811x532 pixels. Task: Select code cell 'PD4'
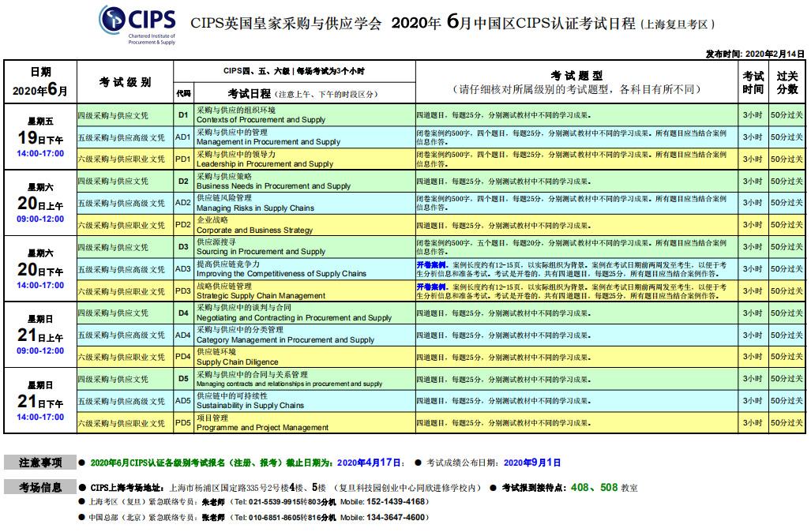(x=183, y=357)
